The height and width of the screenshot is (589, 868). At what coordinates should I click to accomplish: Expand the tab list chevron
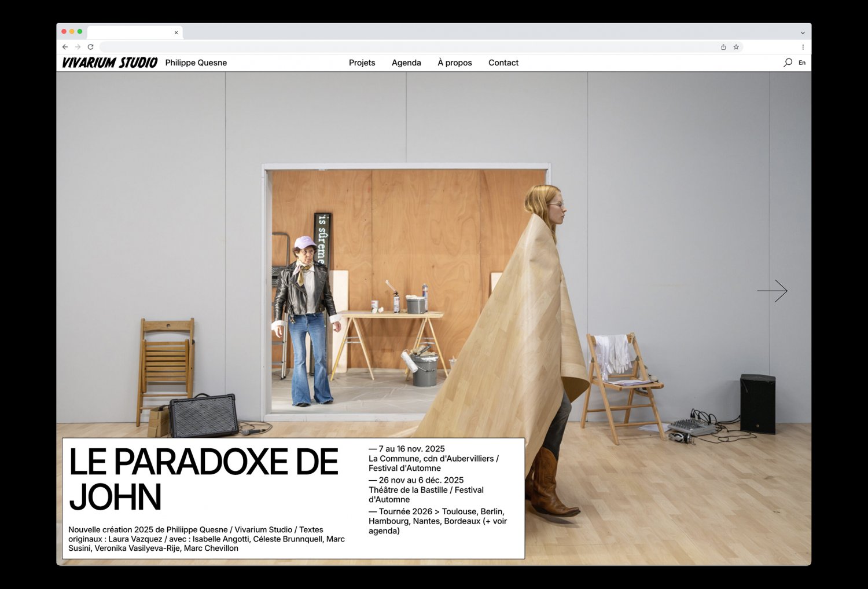click(x=803, y=33)
